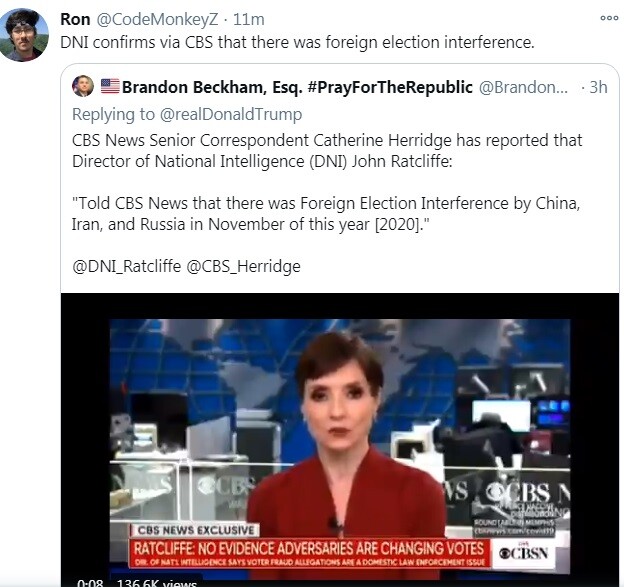
Task: Click the @DNI_Ratcliffe mention
Action: (123, 266)
